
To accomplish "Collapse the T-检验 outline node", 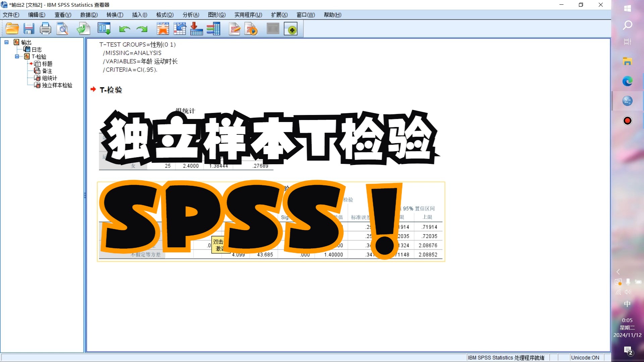I will [17, 57].
